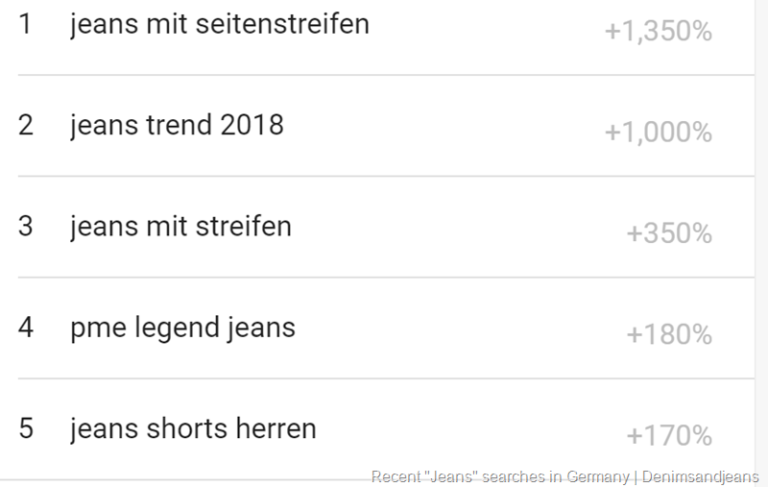Select the +350% increase value

click(x=669, y=234)
